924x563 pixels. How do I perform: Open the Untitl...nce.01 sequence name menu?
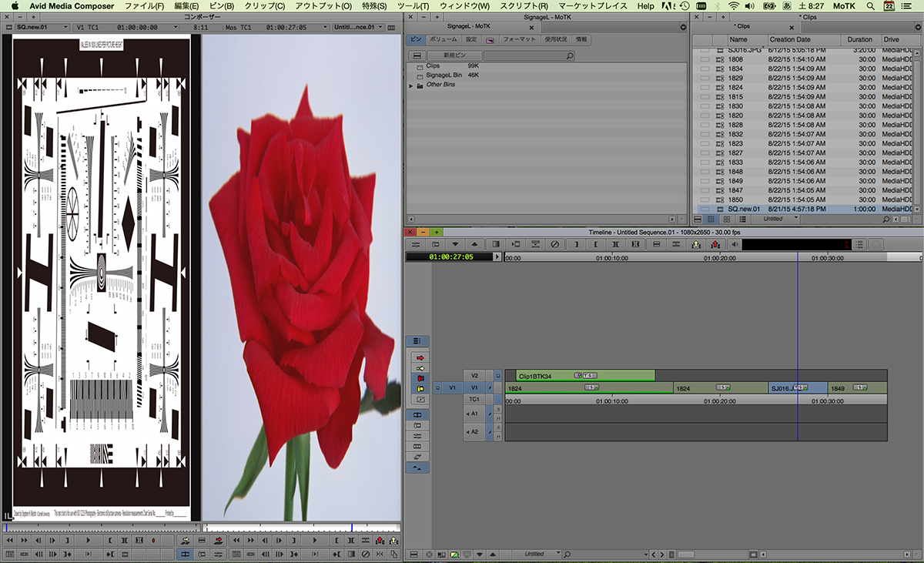(358, 27)
